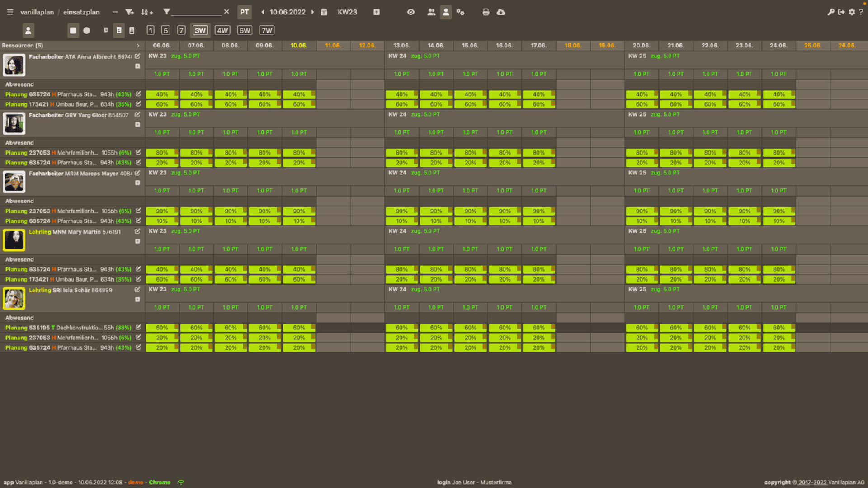This screenshot has width=868, height=488.
Task: Select the 5W five-week view
Action: [x=245, y=30]
